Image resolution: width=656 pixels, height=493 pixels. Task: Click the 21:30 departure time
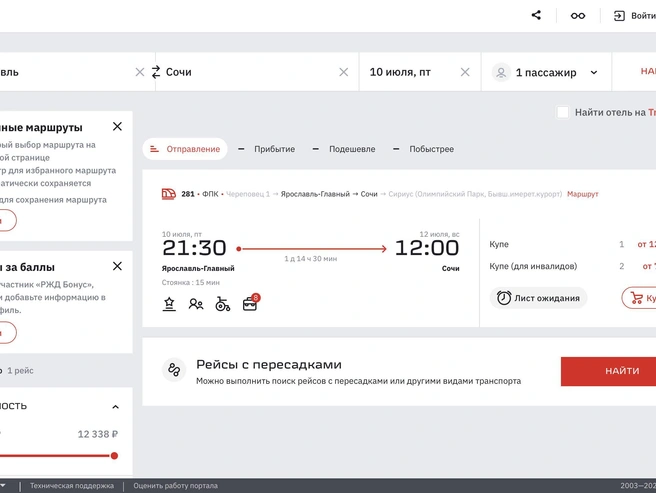coord(195,248)
